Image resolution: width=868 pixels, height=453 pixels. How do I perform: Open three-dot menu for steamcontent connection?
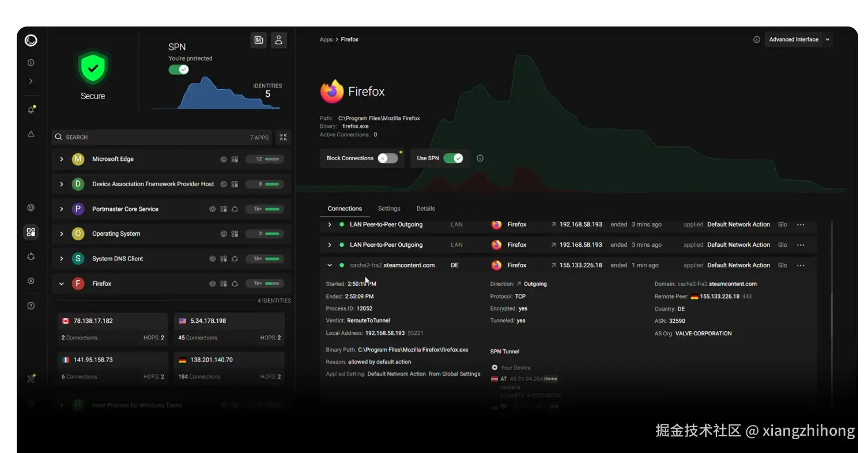point(801,266)
